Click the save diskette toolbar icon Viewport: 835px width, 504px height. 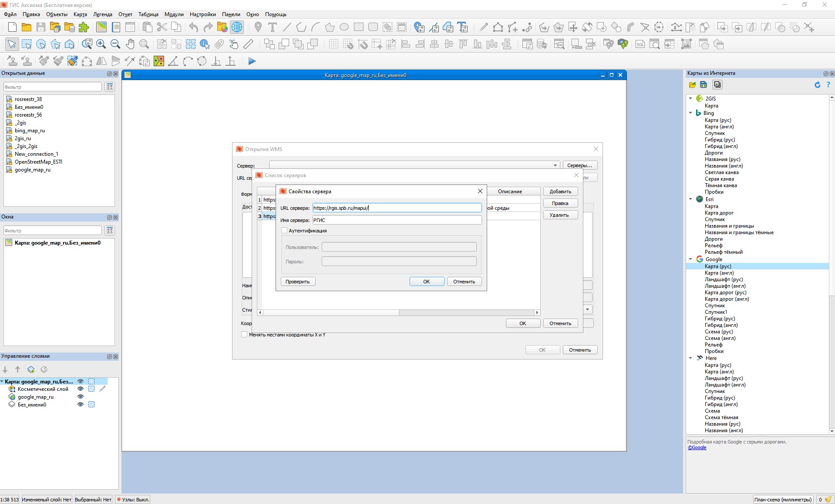pos(41,27)
